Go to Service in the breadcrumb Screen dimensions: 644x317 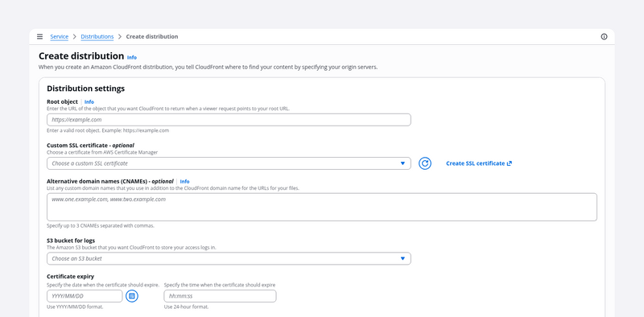59,36
